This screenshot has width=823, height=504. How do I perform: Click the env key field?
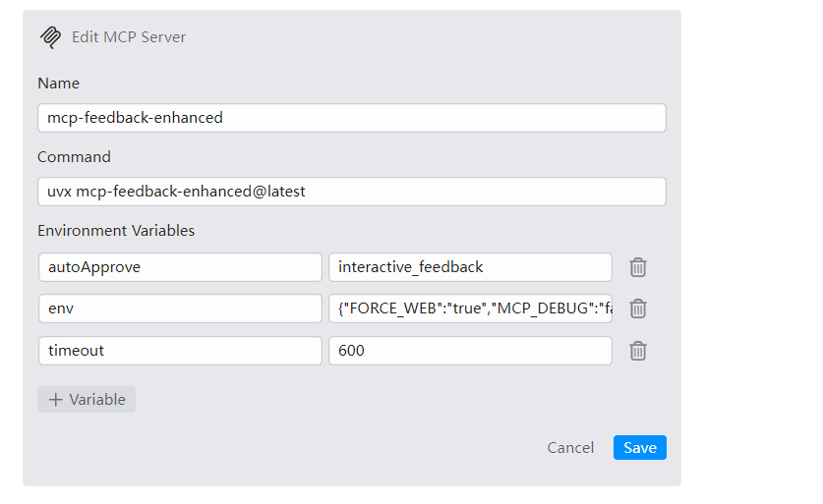180,308
